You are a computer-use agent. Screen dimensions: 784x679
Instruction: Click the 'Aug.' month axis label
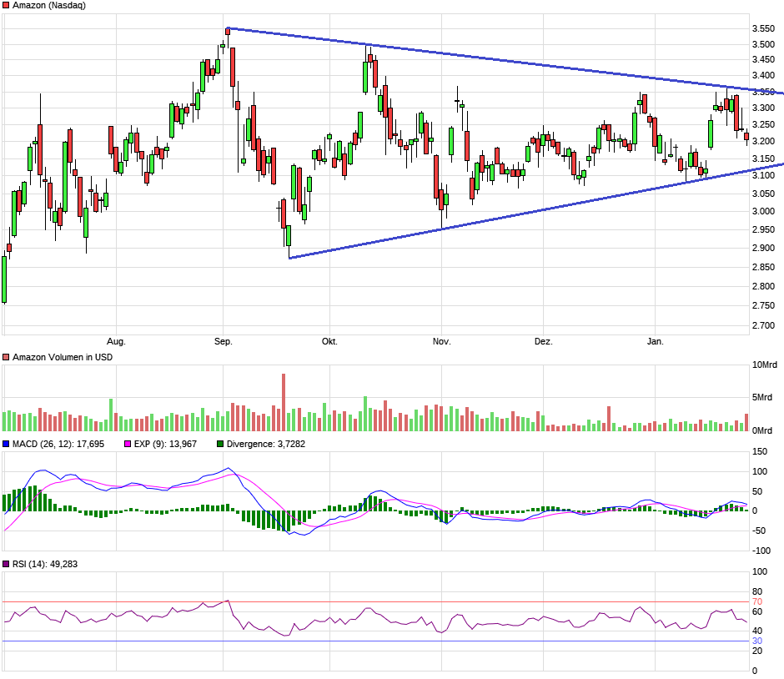[116, 341]
